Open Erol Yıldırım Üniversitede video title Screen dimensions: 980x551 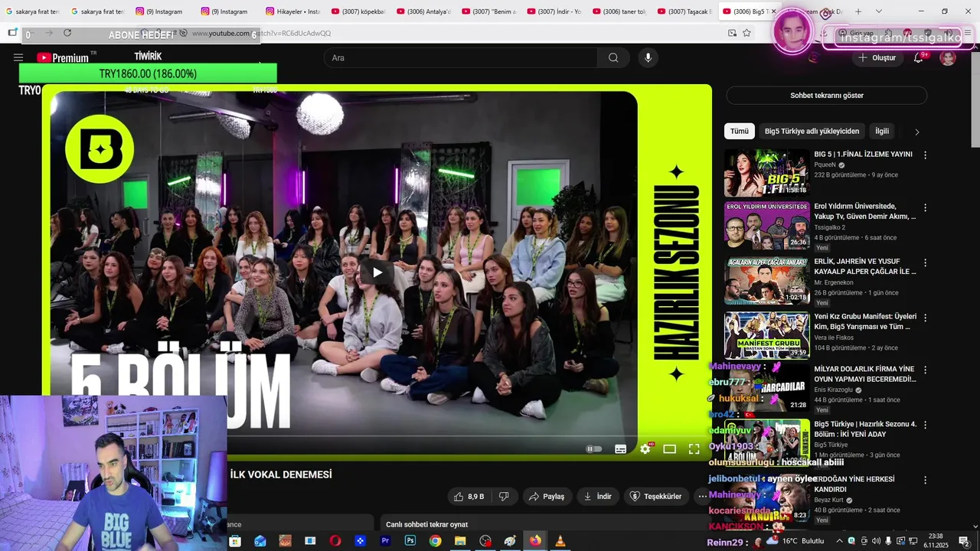pyautogui.click(x=864, y=211)
